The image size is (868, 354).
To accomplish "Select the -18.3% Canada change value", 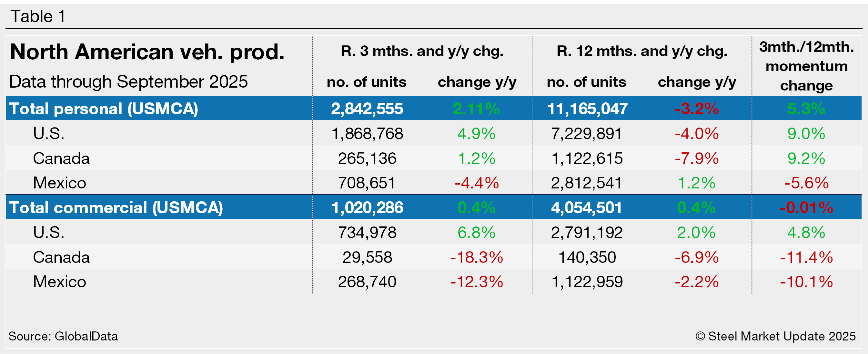I will coord(477,257).
